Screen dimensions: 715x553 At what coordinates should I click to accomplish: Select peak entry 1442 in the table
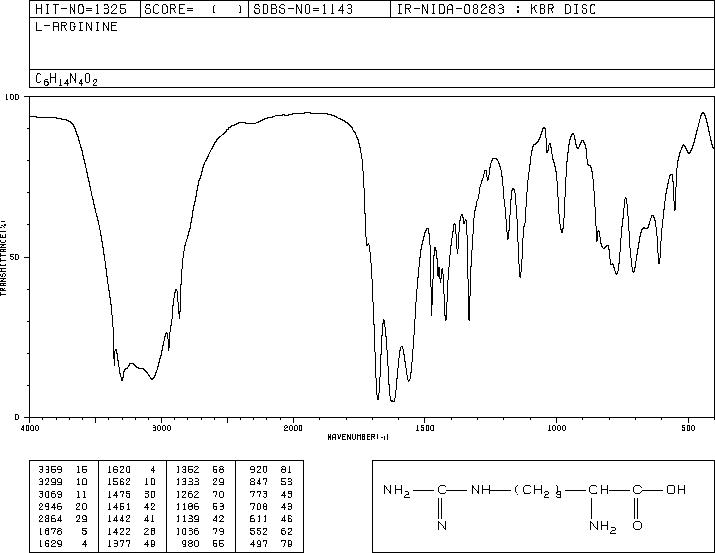pos(132,519)
